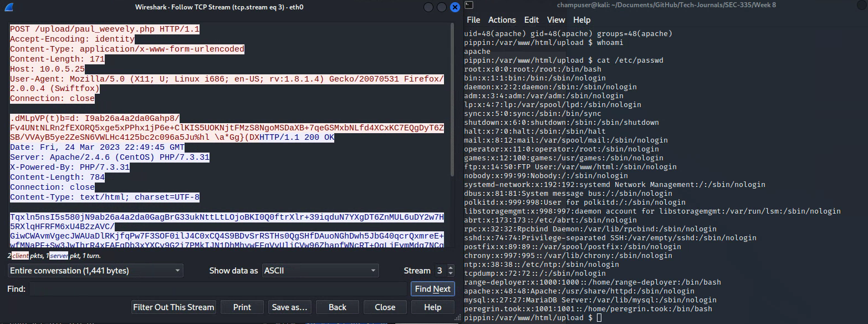The height and width of the screenshot is (324, 868).
Task: Decrease the Stream number with down arrow
Action: (451, 274)
